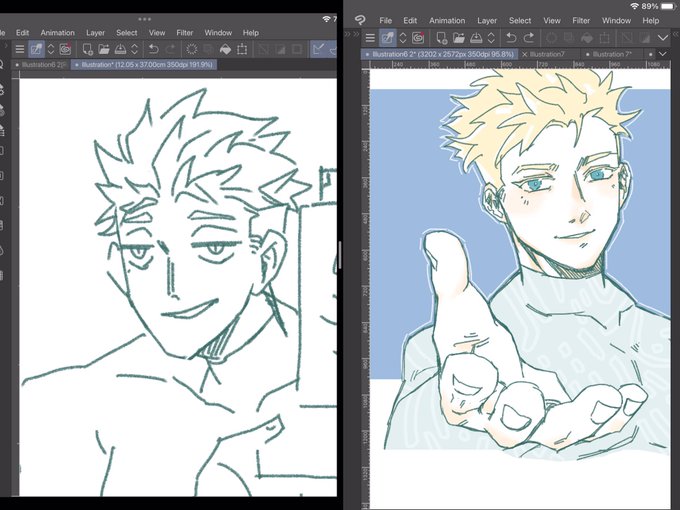Screen dimensions: 680x510
Task: Click the Clear dotted-circle icon in the left window
Action: click(x=192, y=49)
